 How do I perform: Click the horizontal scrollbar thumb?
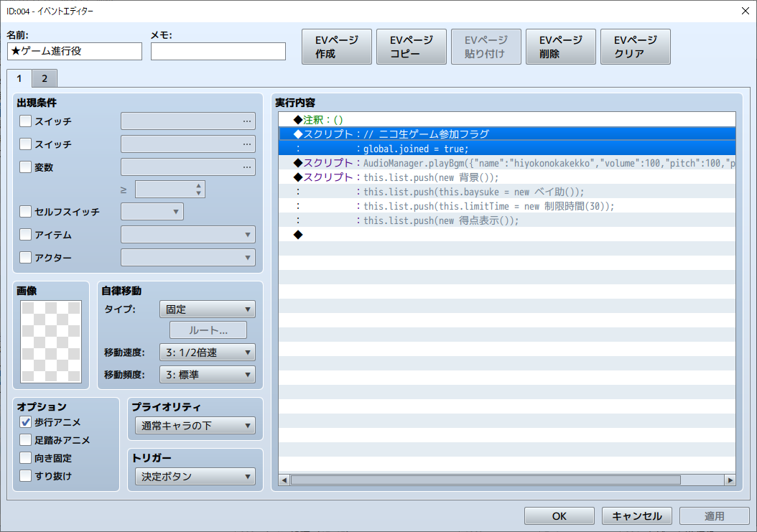point(486,480)
